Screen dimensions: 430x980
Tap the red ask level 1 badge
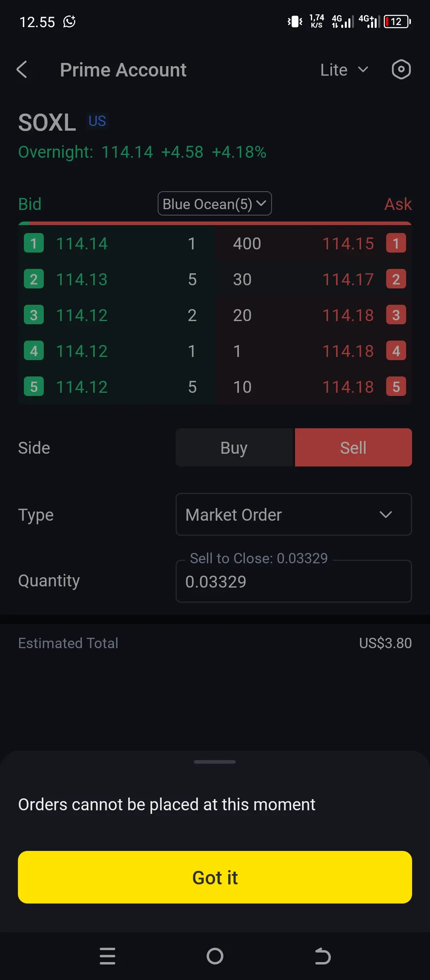(x=396, y=243)
